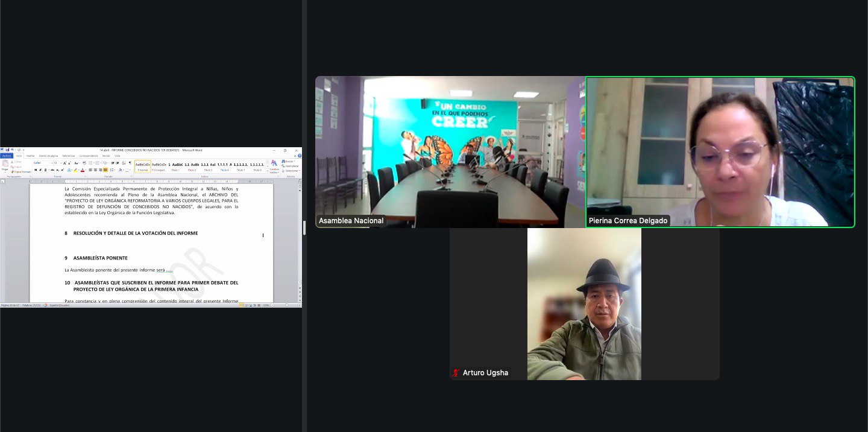The image size is (868, 432).
Task: Open the font size 12 dropdown
Action: pyautogui.click(x=61, y=163)
